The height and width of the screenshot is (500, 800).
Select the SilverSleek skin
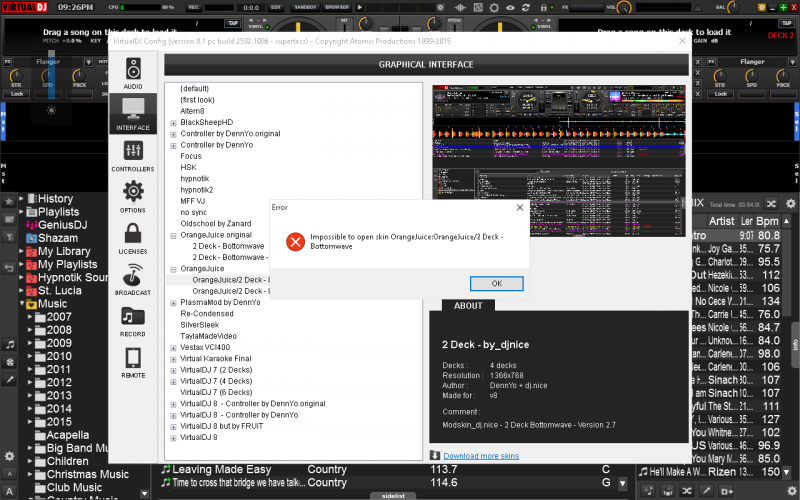(x=199, y=324)
